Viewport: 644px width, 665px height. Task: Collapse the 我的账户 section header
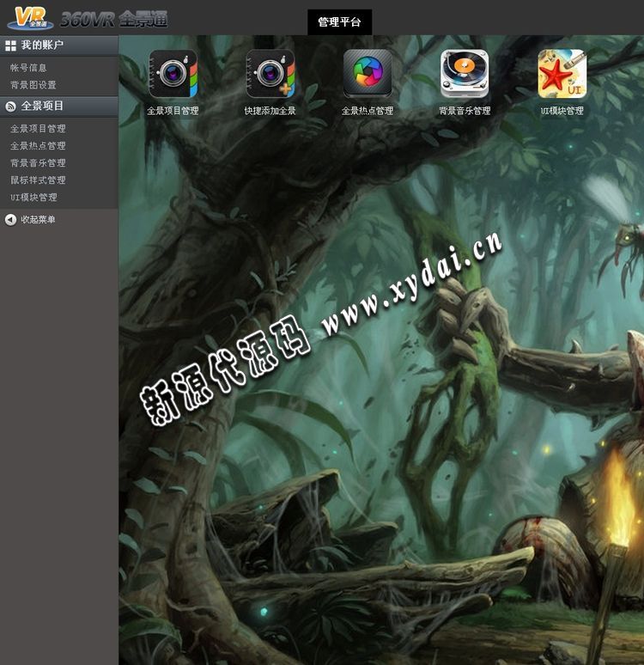click(x=59, y=46)
